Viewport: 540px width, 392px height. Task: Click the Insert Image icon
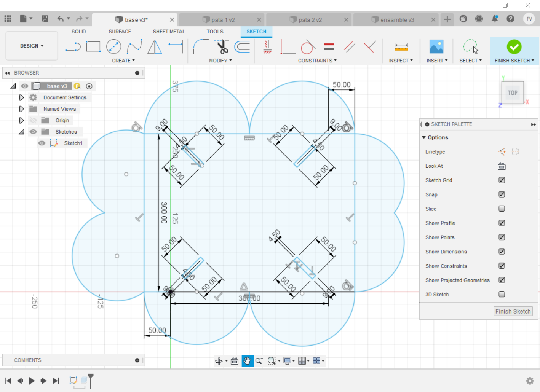point(436,47)
